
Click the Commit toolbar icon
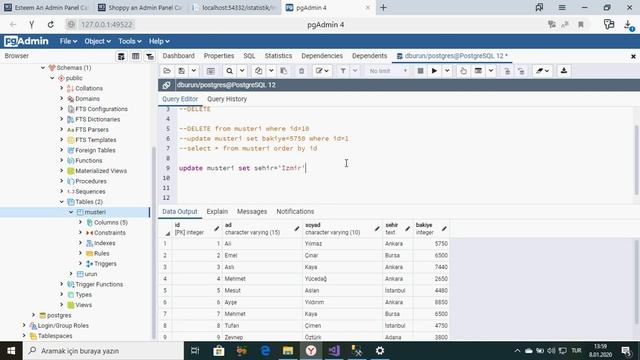click(x=507, y=71)
